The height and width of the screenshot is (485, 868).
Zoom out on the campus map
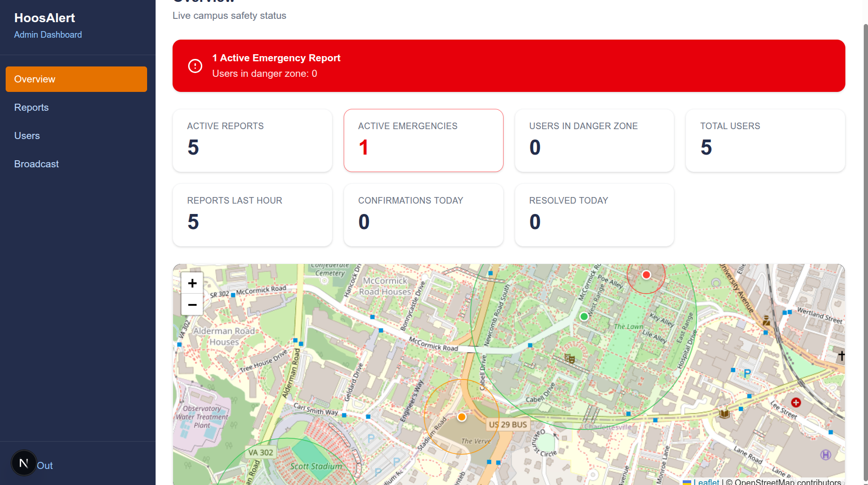coord(192,304)
